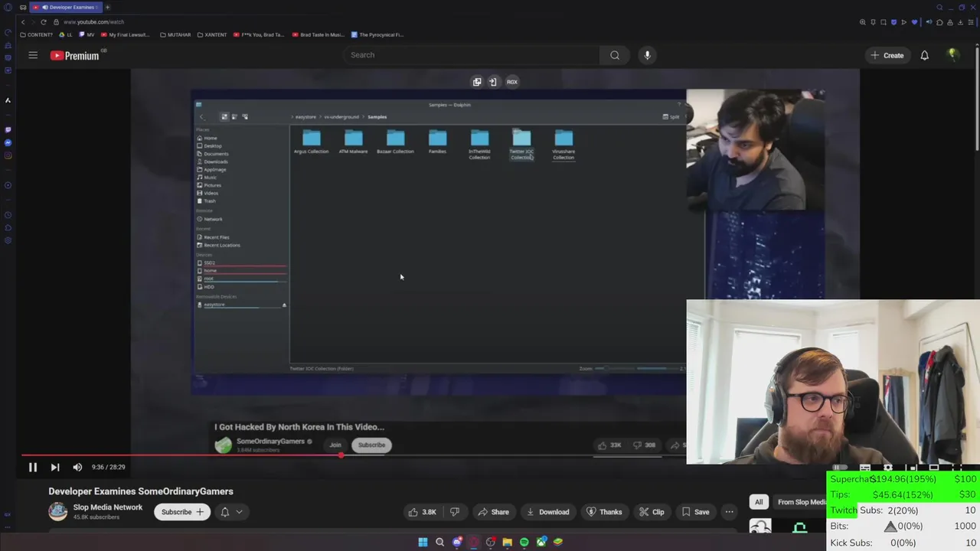The height and width of the screenshot is (551, 980).
Task: Open the CONTENT? bookmark folder
Action: pos(37,34)
